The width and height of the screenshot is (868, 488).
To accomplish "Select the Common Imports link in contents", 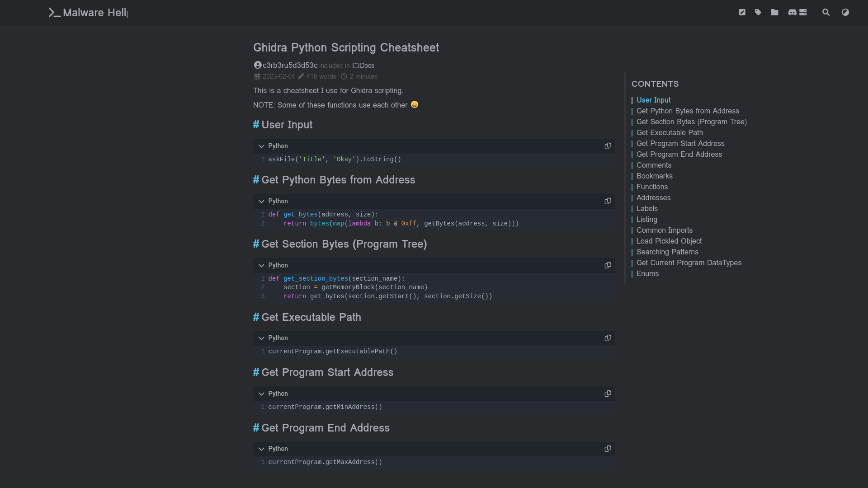I will tap(665, 230).
